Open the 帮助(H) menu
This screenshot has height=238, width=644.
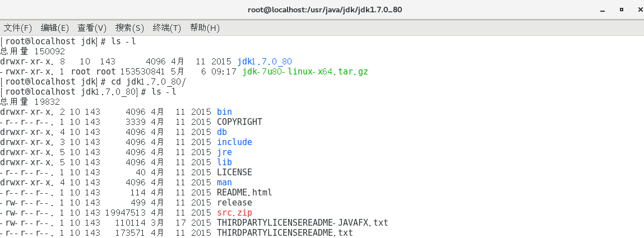(205, 28)
